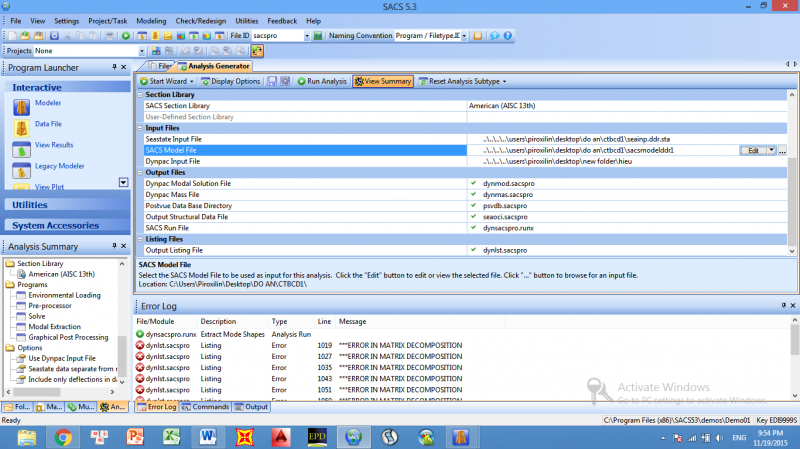Click the speech bubble icon beside help
Image resolution: width=800 pixels, height=449 pixels.
point(494,36)
